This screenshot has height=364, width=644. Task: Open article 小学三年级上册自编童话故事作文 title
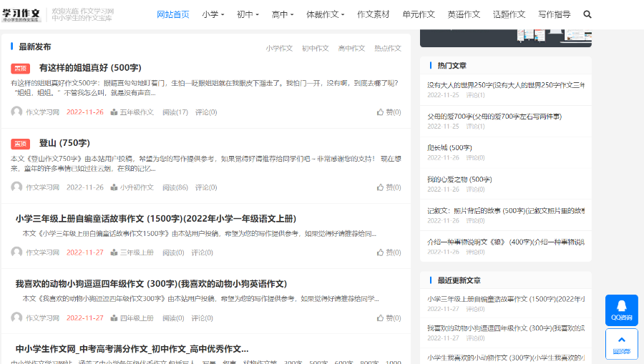(x=156, y=218)
